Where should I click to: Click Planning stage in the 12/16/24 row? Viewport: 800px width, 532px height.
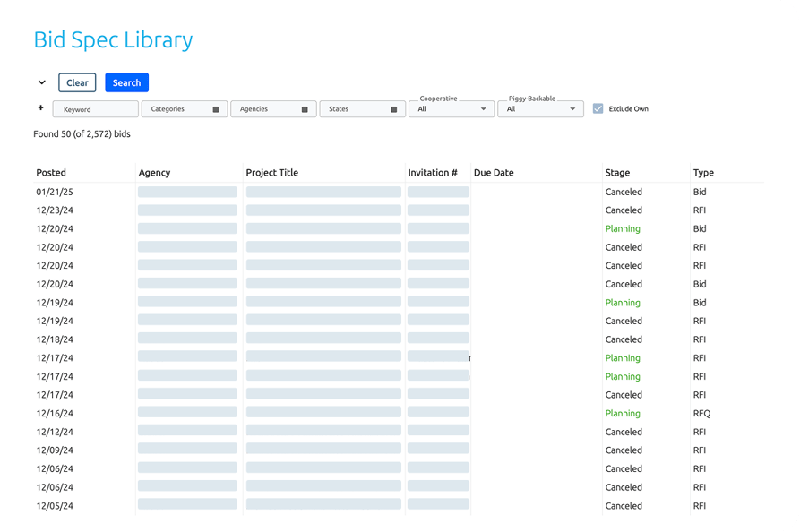point(623,413)
